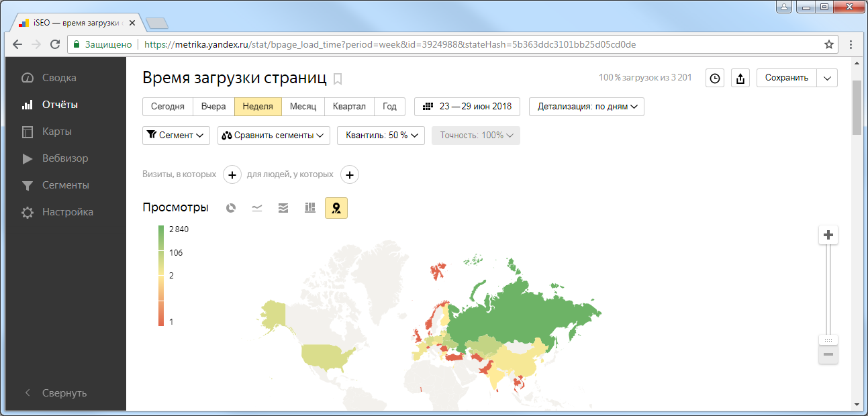Click the bookmark icon beside report title
868x416 pixels.
pos(338,79)
